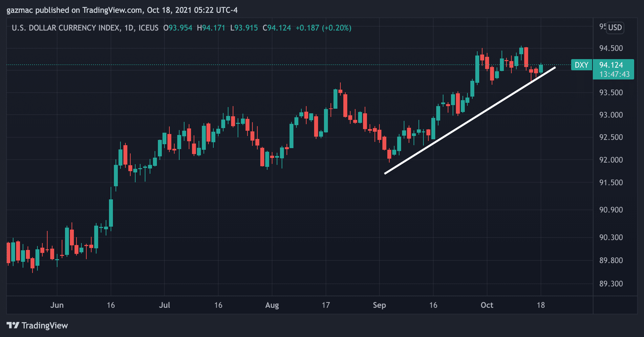Click the 91.500 price axis label

click(611, 183)
